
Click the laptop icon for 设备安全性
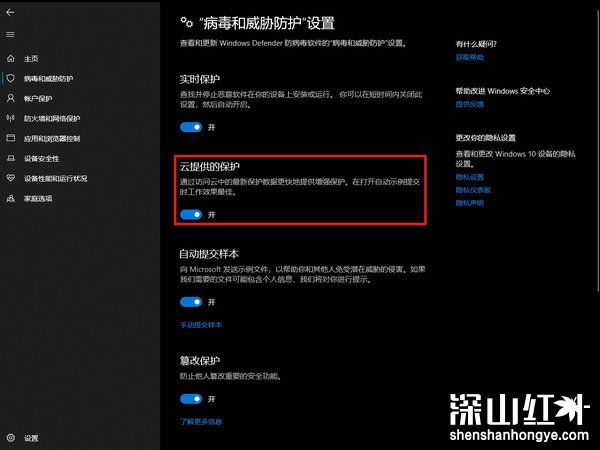point(11,158)
